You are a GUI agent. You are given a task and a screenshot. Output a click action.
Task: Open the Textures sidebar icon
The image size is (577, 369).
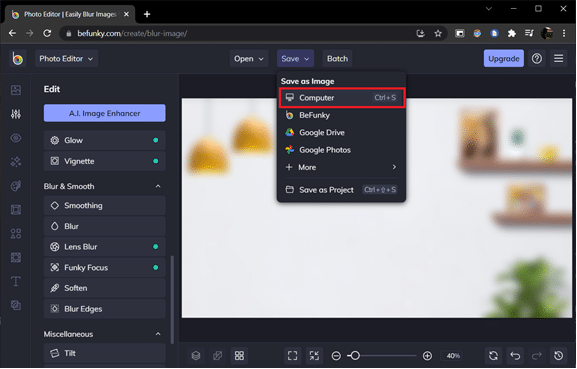pos(16,305)
